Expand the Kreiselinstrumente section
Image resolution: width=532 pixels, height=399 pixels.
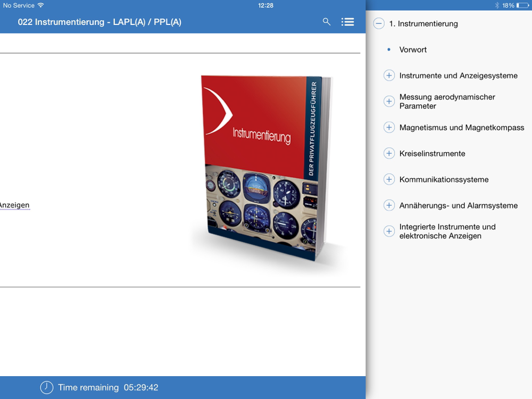389,154
